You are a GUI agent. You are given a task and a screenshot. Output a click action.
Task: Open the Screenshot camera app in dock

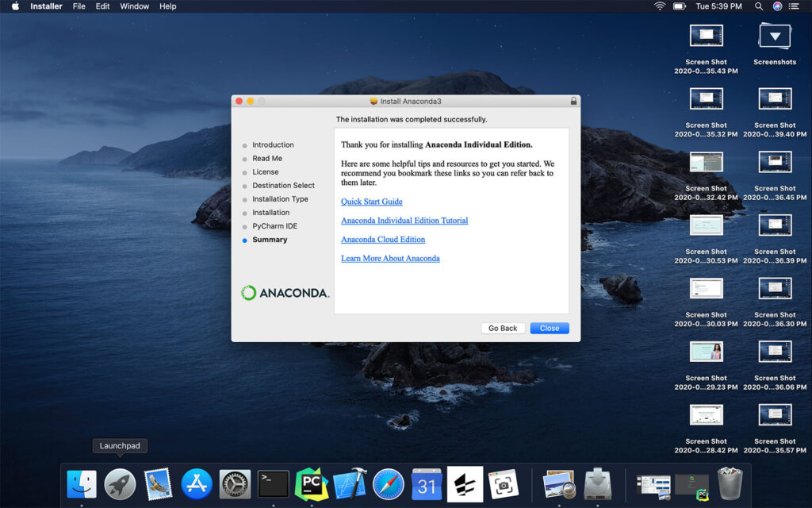click(503, 484)
